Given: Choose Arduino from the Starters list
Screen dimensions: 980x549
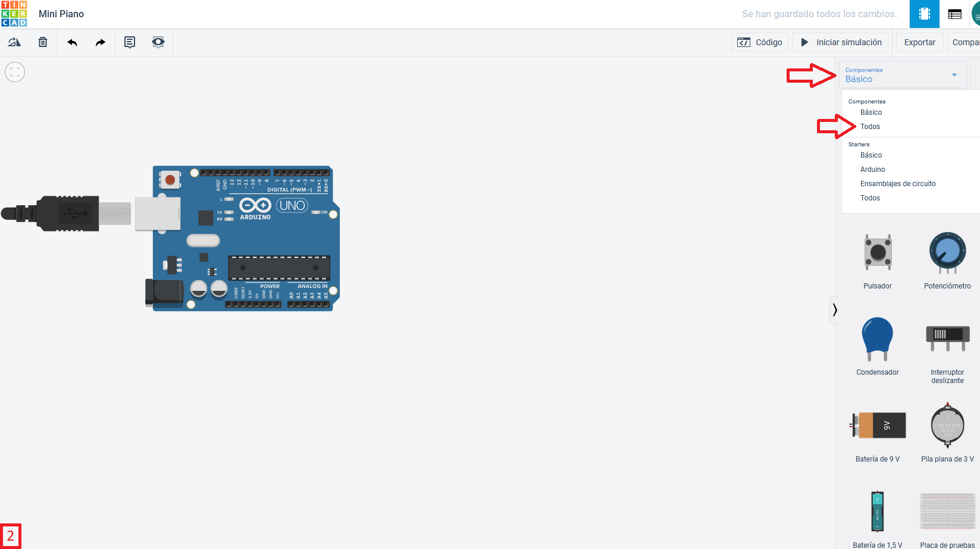Looking at the screenshot, I should (872, 169).
